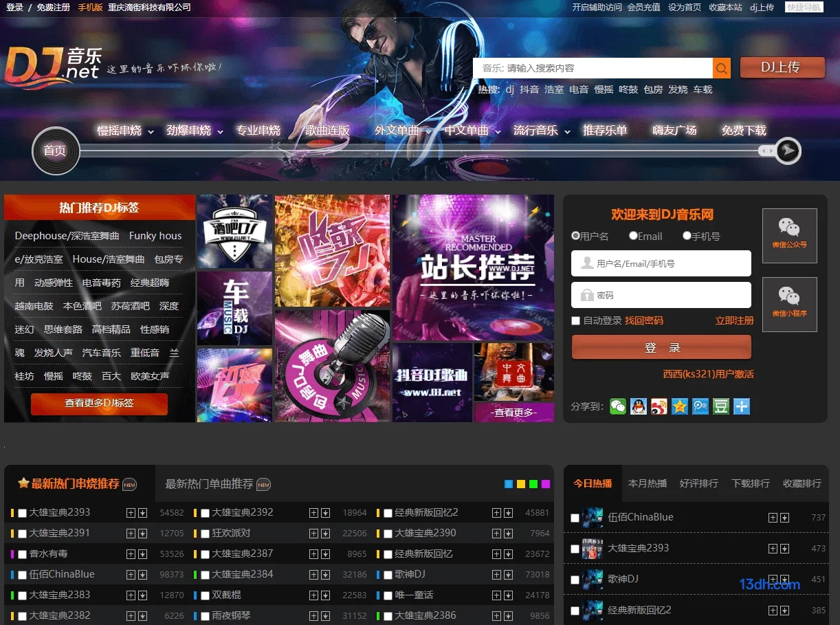Viewport: 840px width, 625px height.
Task: Download 伍佰ChinaBlue in hot mixes list
Action: point(142,575)
